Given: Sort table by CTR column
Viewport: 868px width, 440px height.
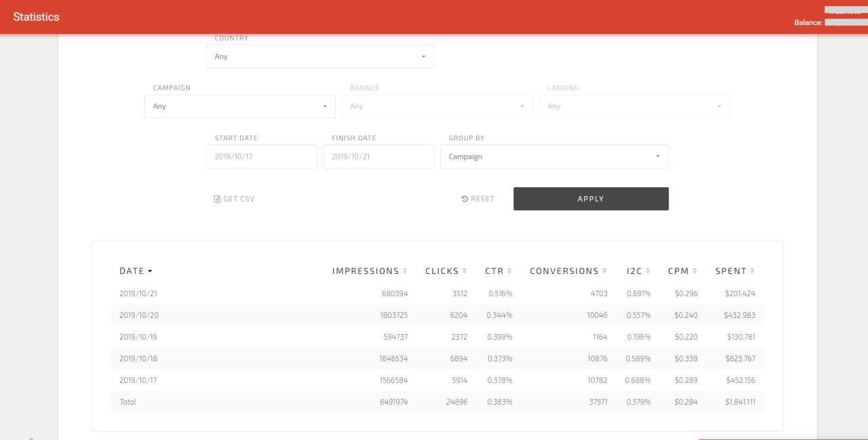Looking at the screenshot, I should click(498, 271).
